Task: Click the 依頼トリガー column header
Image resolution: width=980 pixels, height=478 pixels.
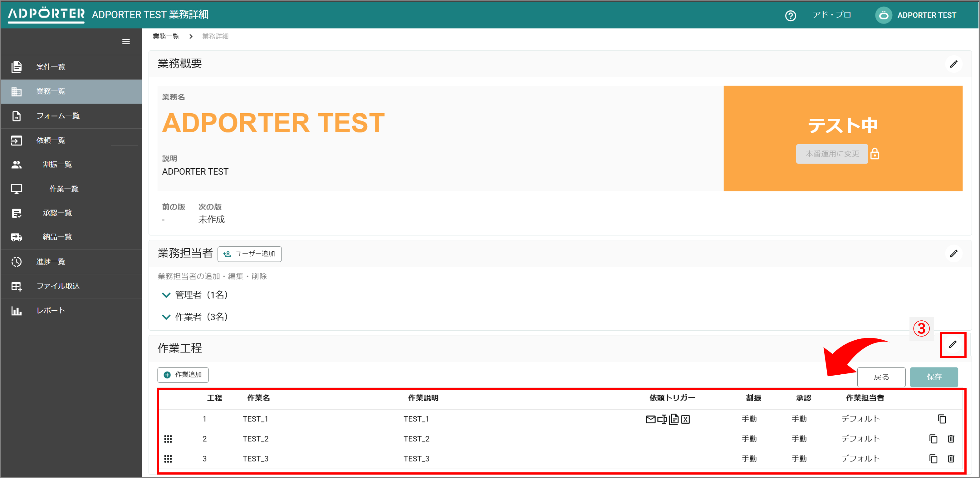Action: point(672,398)
